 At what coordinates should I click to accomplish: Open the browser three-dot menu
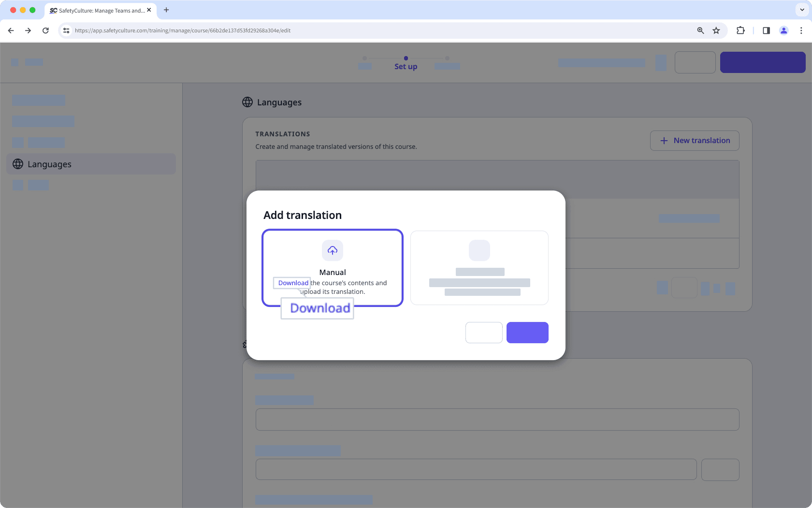[802, 30]
